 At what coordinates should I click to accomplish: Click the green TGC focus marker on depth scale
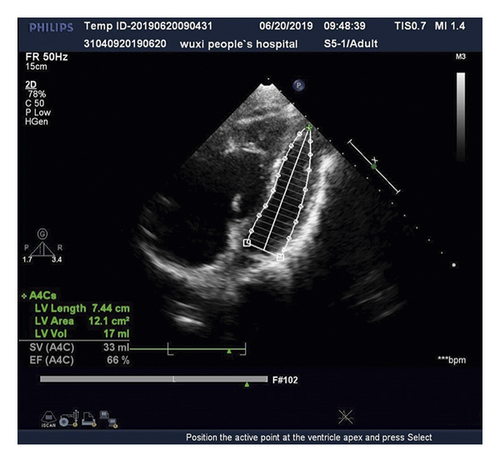374,166
